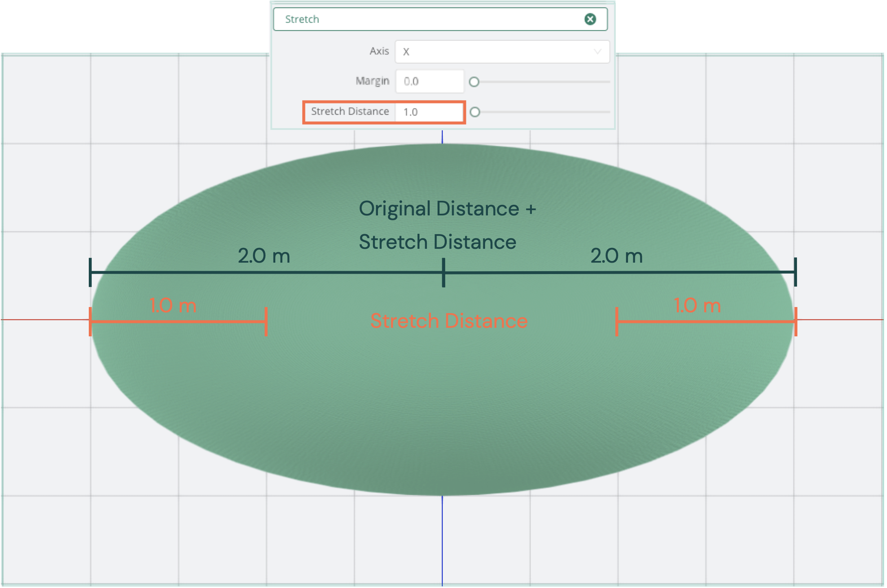
Task: Click the Stretch Distance value field
Action: click(429, 112)
